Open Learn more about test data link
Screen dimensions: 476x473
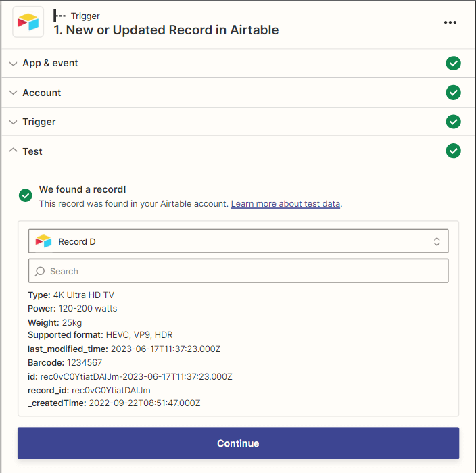coord(285,204)
